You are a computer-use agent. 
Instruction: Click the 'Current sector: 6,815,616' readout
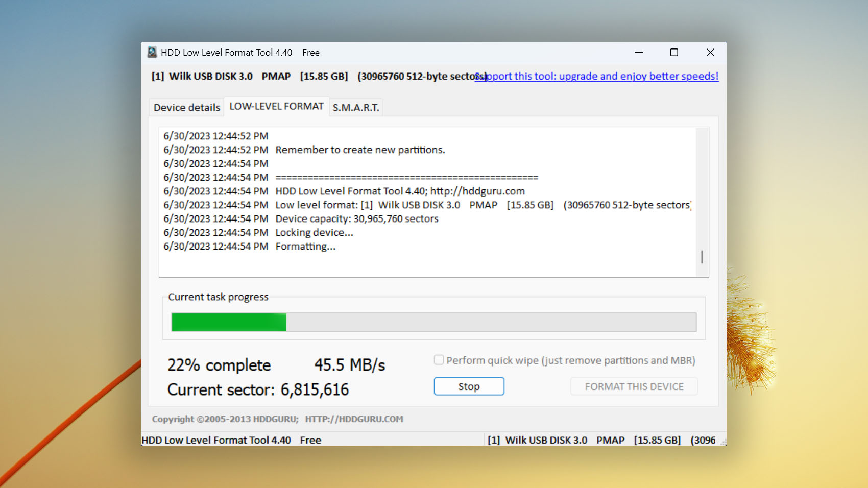[258, 389]
